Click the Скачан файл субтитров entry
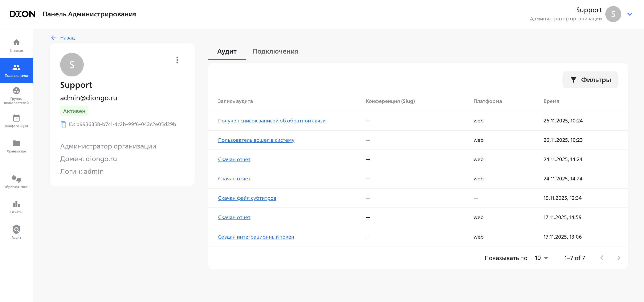Image resolution: width=644 pixels, height=302 pixels. (247, 198)
